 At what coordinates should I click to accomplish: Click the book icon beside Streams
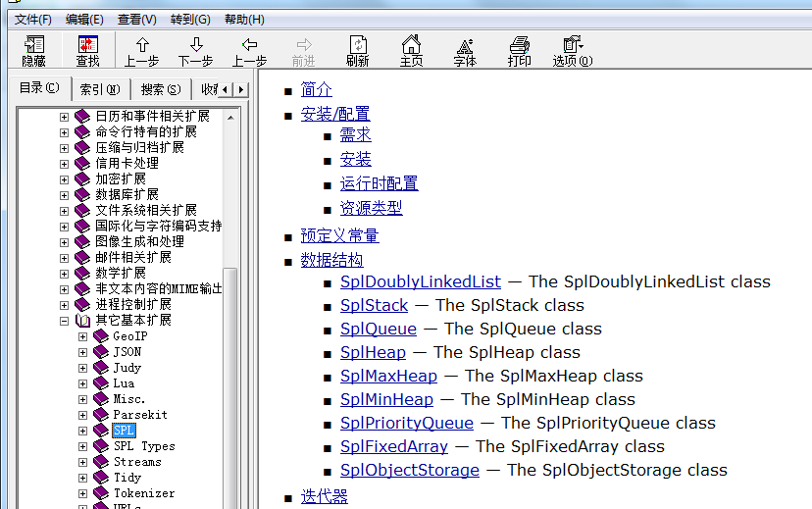click(x=101, y=462)
